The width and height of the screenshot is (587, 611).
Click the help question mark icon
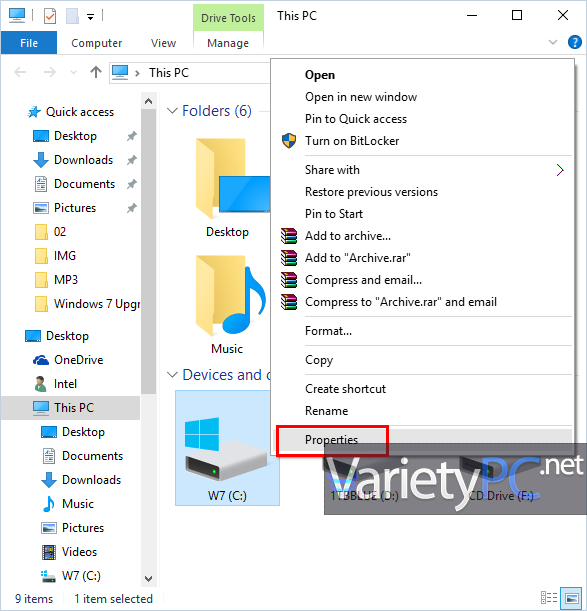575,42
